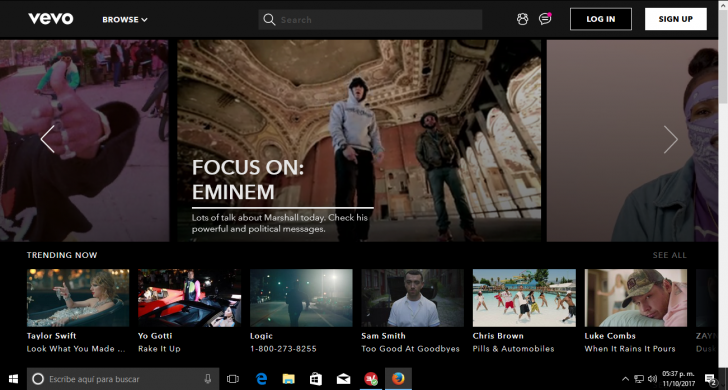
Task: Click the 1-800-273-8255 song title
Action: pyautogui.click(x=283, y=349)
